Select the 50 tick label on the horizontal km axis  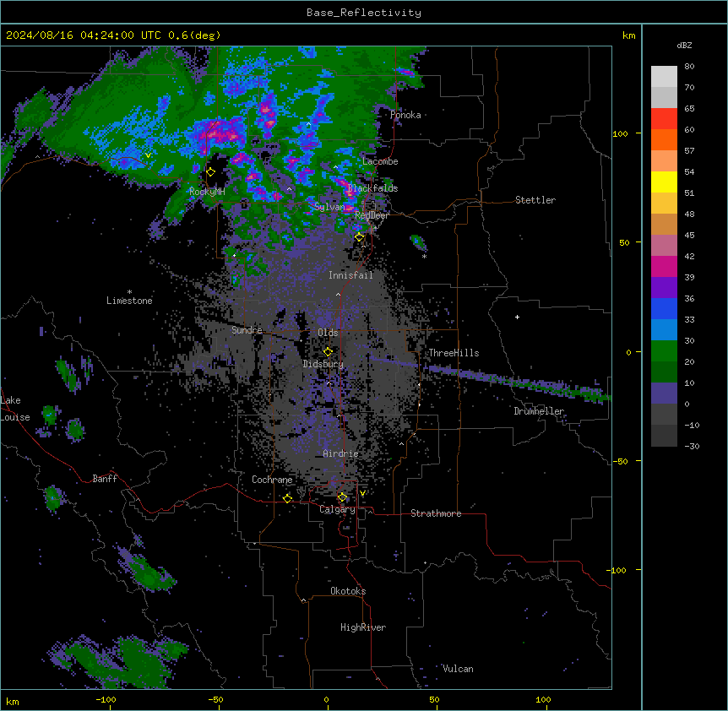tap(434, 699)
